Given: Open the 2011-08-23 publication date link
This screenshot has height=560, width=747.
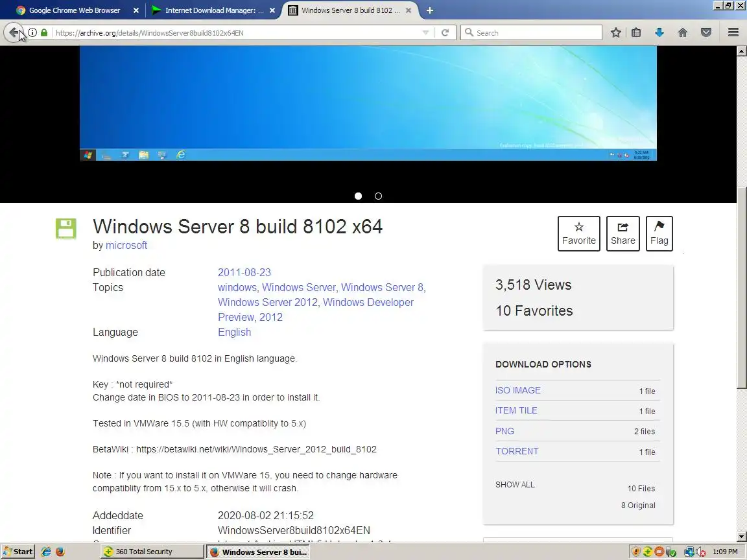Looking at the screenshot, I should (x=244, y=272).
